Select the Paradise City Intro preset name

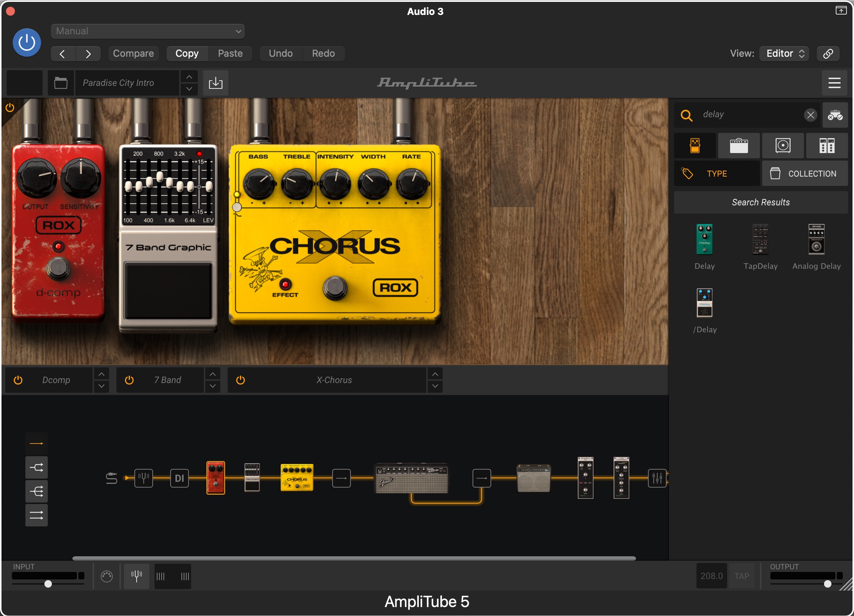127,83
